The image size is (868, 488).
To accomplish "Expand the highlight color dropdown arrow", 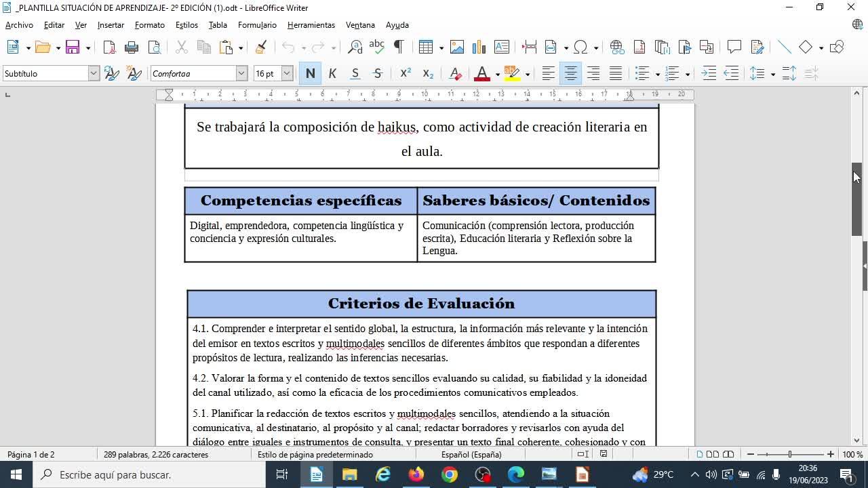I will (x=527, y=74).
